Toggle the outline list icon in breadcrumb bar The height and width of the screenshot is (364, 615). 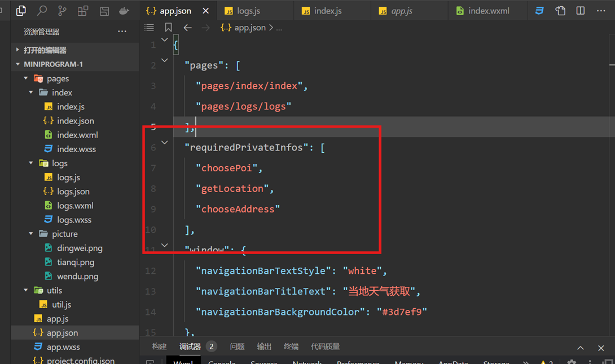click(x=149, y=28)
